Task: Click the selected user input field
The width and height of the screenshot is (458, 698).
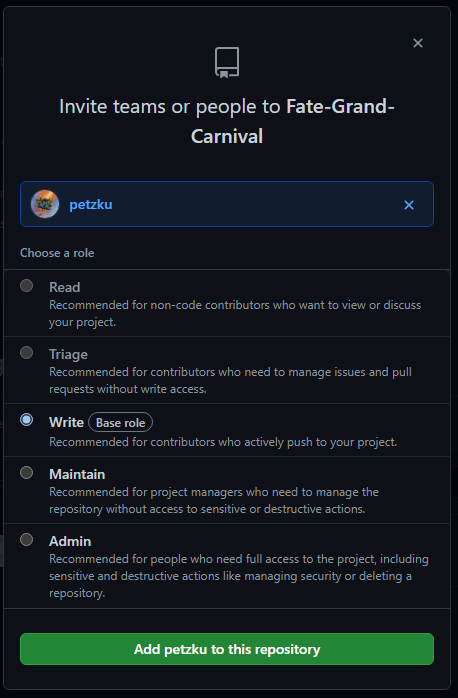Action: coord(227,204)
